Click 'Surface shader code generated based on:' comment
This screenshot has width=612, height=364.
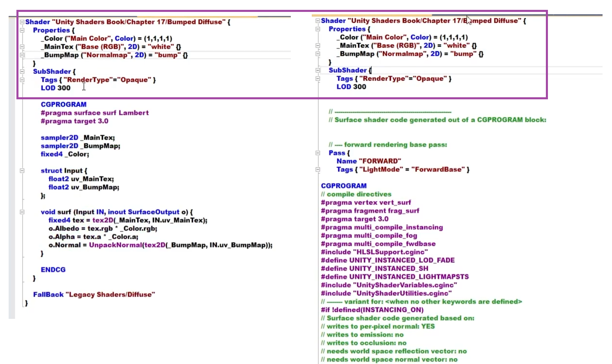pyautogui.click(x=398, y=318)
